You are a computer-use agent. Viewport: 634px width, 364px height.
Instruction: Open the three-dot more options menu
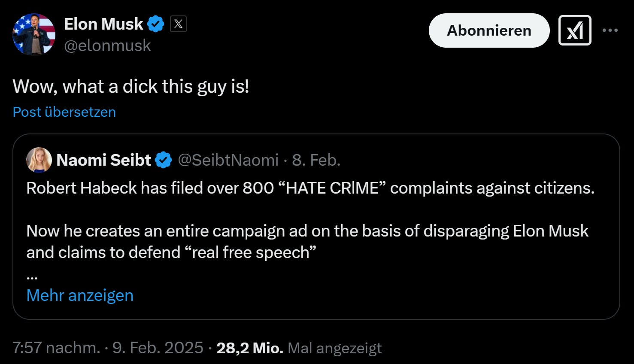pos(610,30)
